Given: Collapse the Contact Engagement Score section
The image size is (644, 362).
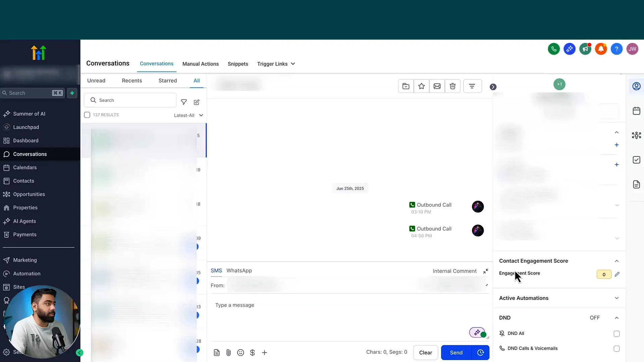Looking at the screenshot, I should point(617,261).
